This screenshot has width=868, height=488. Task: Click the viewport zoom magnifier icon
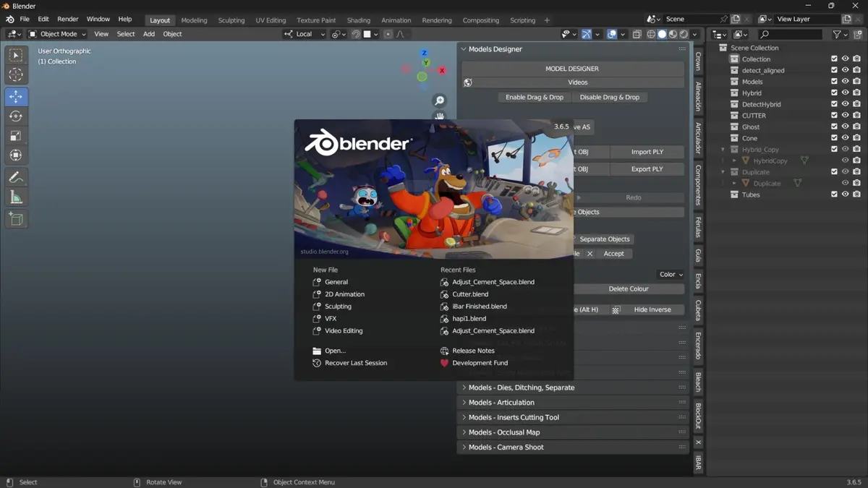pyautogui.click(x=439, y=100)
